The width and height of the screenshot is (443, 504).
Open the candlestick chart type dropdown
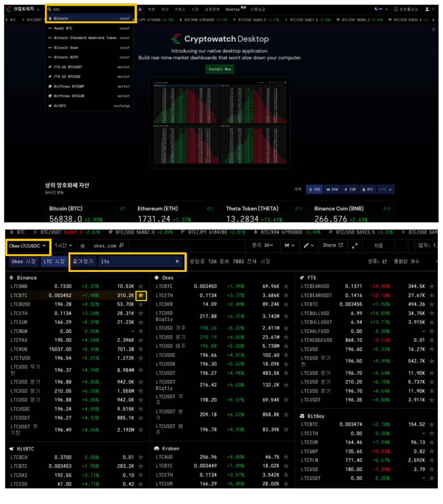point(289,245)
